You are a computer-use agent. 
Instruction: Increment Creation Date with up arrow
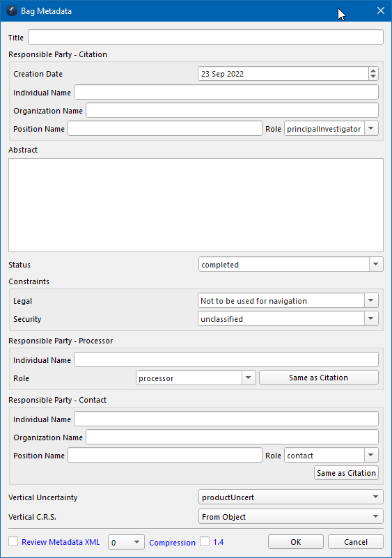tap(373, 71)
